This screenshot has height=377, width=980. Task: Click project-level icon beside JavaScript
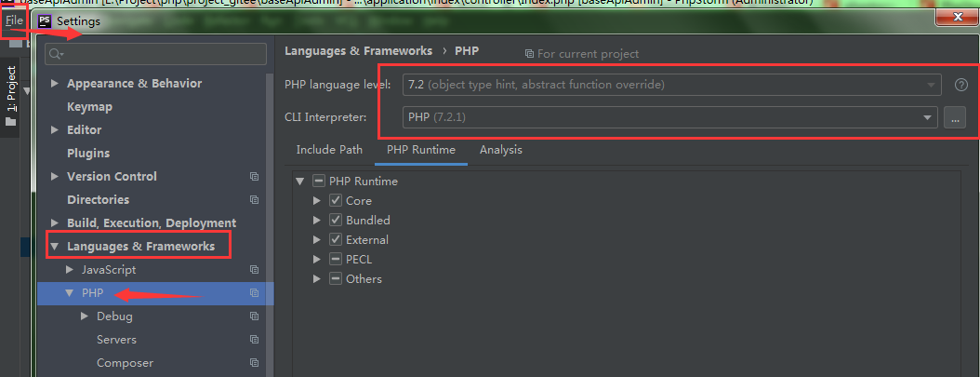(x=255, y=269)
